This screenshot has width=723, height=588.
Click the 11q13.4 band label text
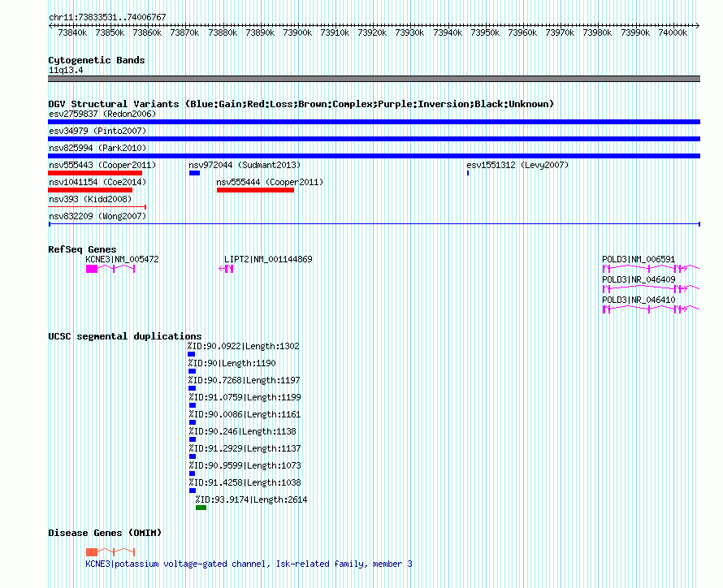click(66, 71)
